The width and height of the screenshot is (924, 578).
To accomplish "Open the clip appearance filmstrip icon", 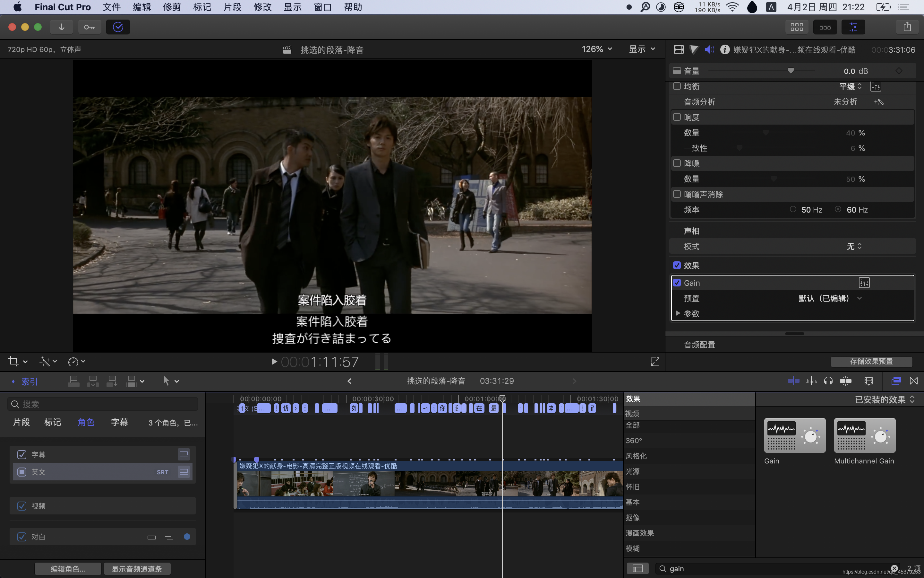I will (x=868, y=381).
